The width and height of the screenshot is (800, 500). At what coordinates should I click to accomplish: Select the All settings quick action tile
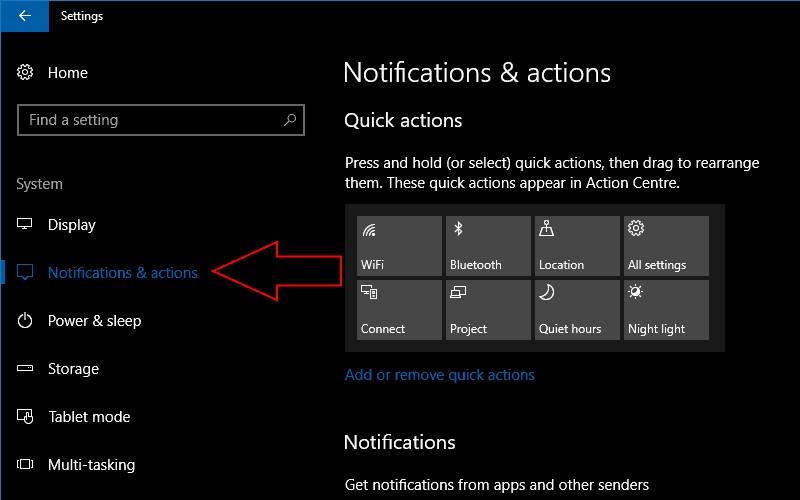(666, 246)
